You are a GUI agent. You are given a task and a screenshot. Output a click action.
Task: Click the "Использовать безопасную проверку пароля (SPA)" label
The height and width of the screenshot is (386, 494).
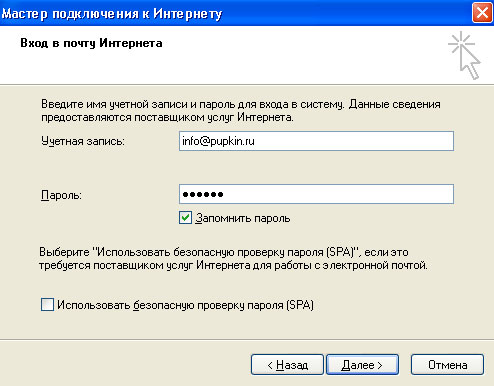185,305
